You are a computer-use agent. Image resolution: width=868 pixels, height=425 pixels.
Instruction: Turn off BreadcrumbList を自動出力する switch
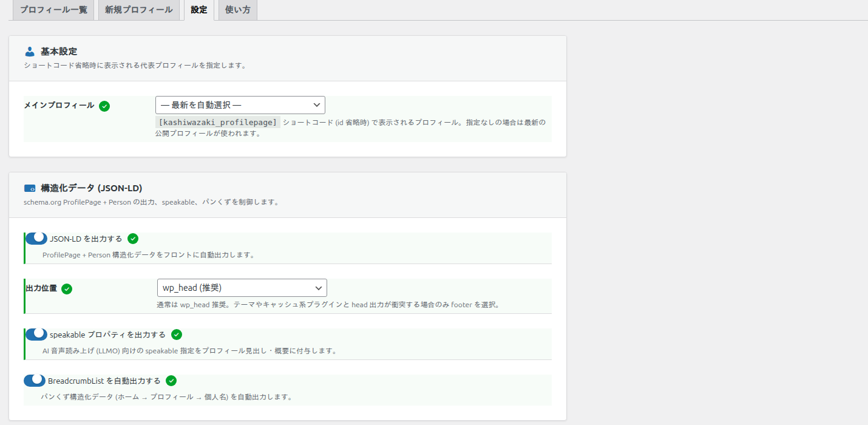[x=35, y=381]
